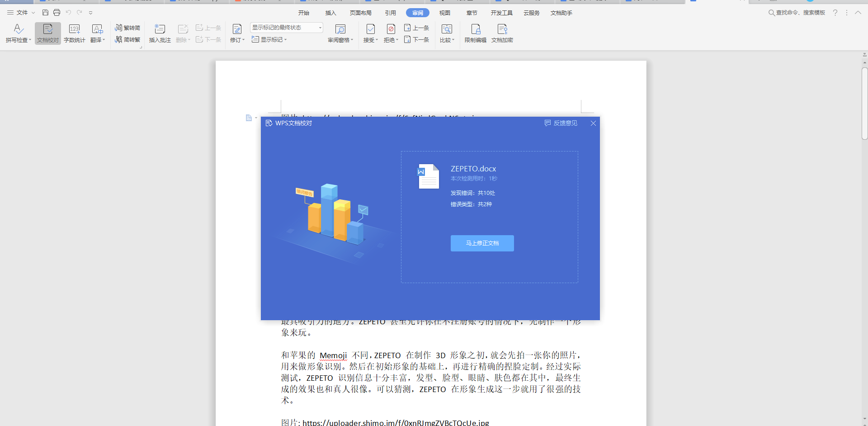
Task: Click the 马上修正文档 button
Action: 482,243
